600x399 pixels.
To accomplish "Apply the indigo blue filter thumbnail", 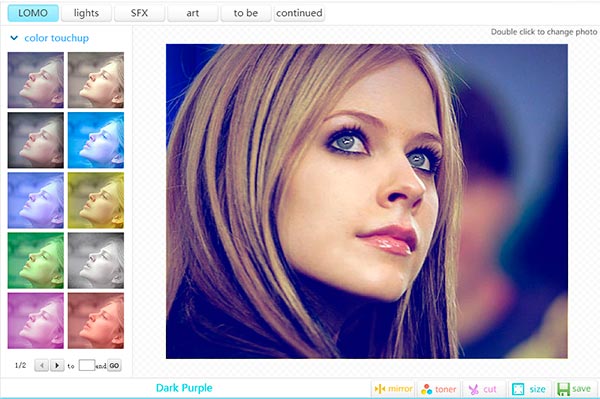I will point(36,200).
